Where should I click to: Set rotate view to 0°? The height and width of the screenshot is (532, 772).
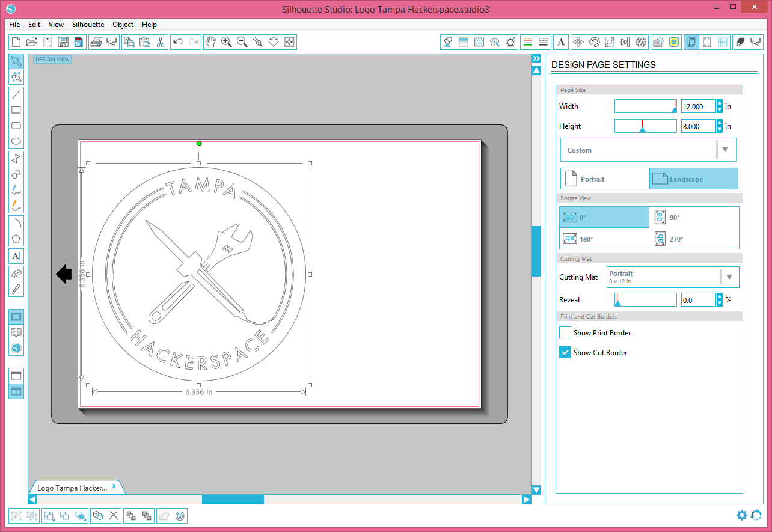coord(604,217)
